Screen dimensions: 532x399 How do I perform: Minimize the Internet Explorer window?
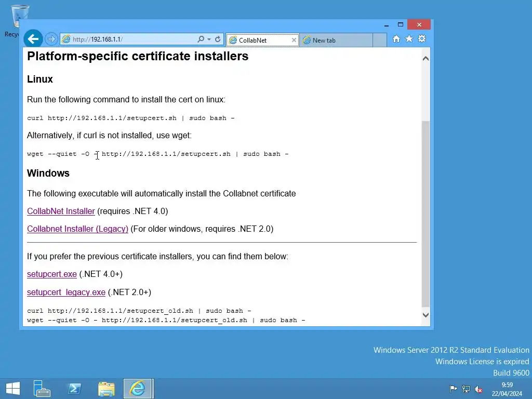[387, 25]
